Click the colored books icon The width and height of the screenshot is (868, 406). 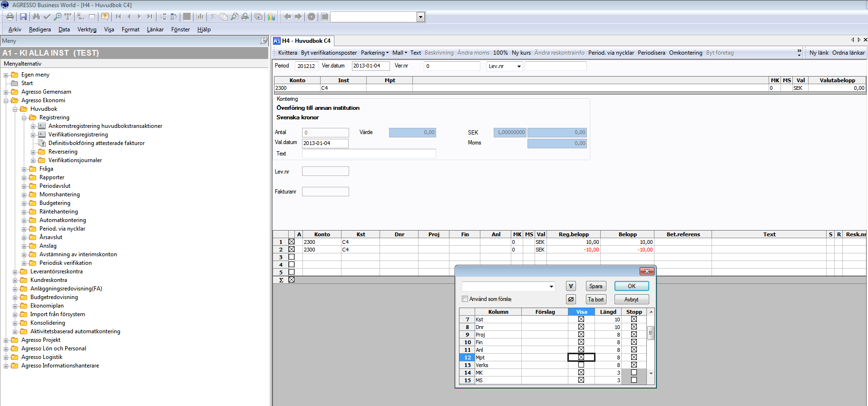[x=272, y=17]
